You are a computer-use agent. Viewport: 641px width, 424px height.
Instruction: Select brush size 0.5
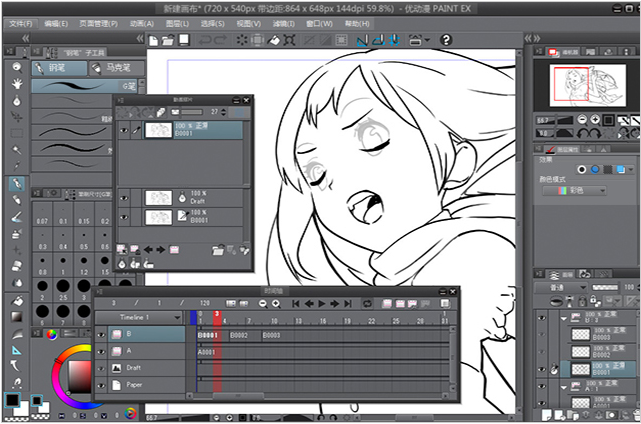click(84, 241)
